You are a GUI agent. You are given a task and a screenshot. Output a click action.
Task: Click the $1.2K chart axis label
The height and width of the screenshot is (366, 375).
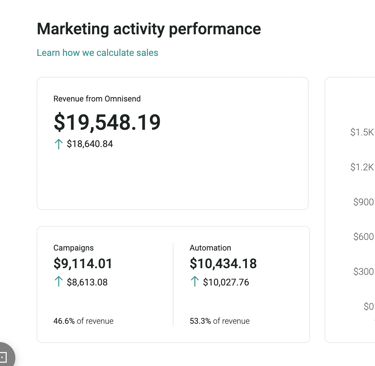click(362, 167)
